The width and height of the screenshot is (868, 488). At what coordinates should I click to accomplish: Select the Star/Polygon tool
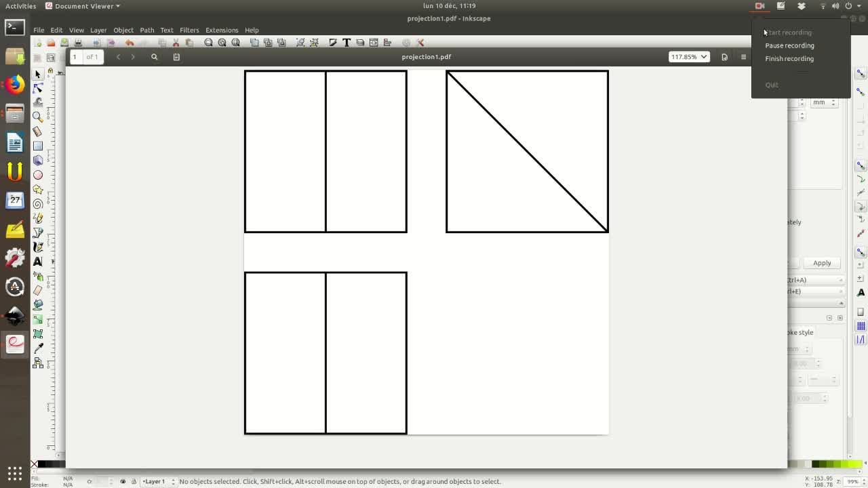[x=38, y=190]
